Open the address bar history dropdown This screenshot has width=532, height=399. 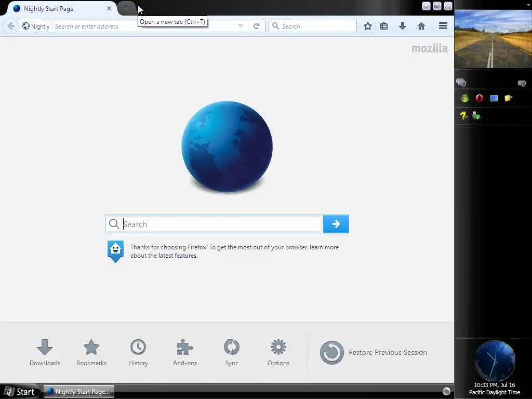click(x=241, y=26)
